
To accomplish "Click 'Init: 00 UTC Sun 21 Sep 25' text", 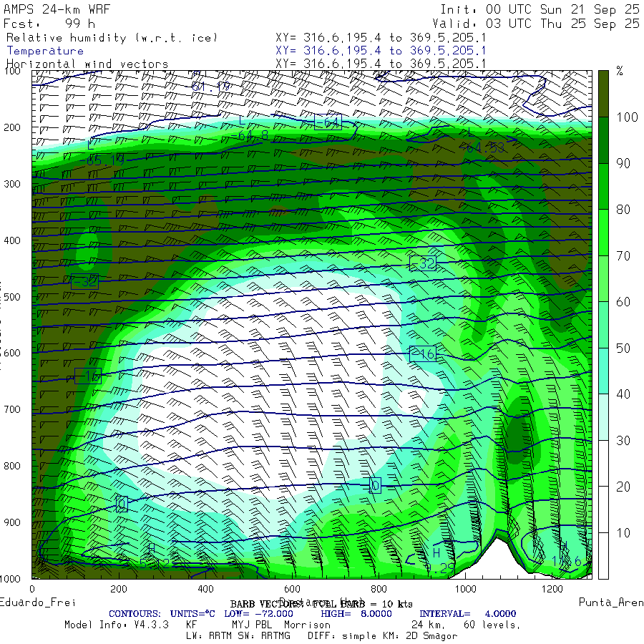I will click(x=540, y=9).
